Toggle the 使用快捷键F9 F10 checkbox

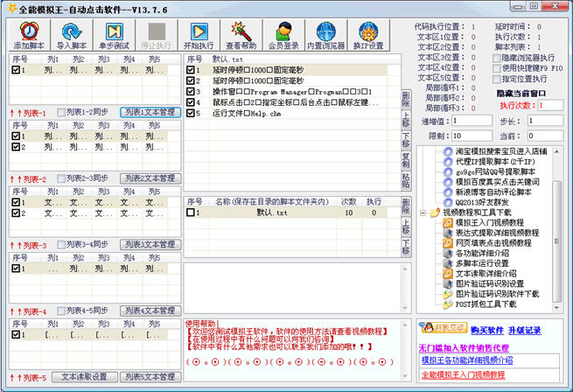pyautogui.click(x=496, y=68)
